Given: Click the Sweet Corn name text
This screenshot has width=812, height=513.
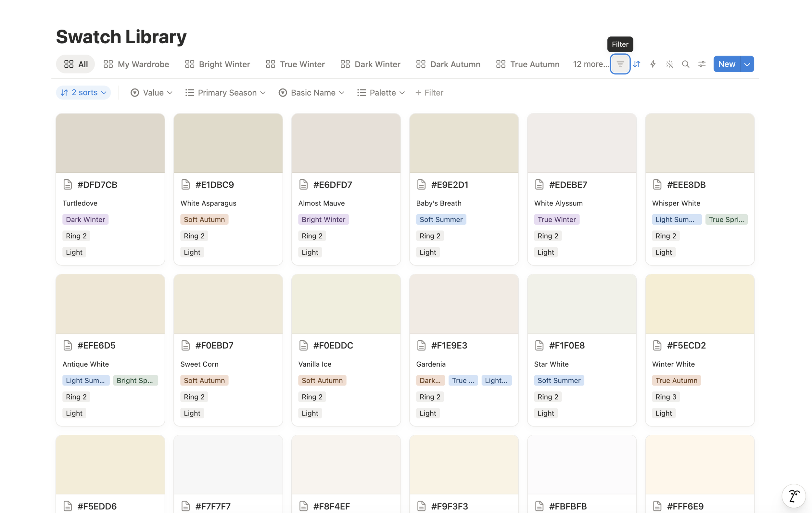Looking at the screenshot, I should [x=199, y=364].
